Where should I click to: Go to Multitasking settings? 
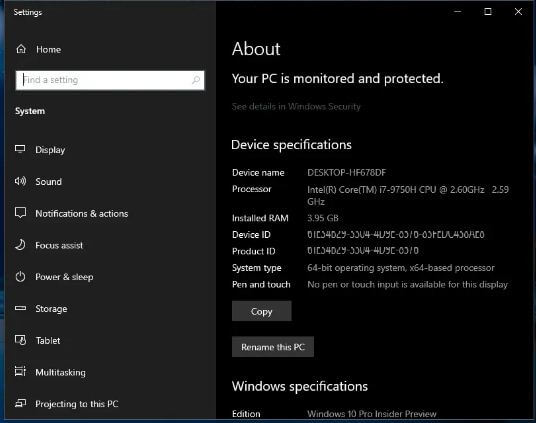61,372
